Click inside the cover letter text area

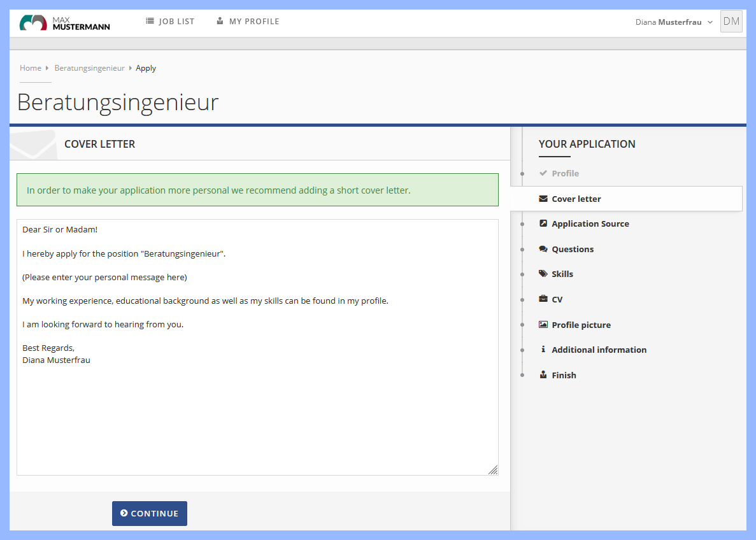257,347
